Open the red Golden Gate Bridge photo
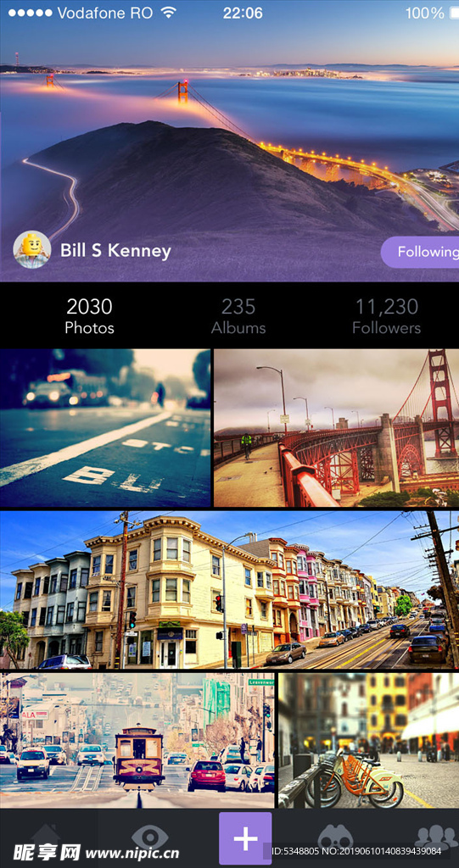Viewport: 459px width, 868px height. (x=337, y=428)
